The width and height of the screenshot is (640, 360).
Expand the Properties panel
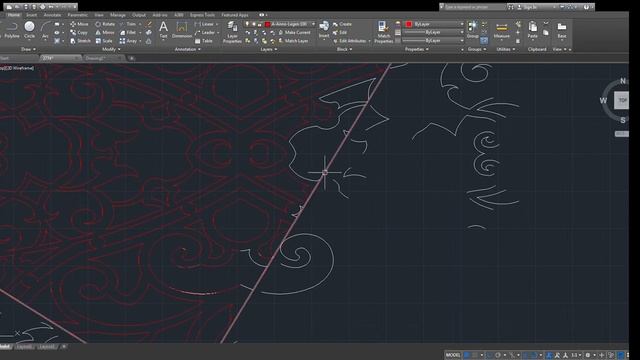[x=416, y=49]
